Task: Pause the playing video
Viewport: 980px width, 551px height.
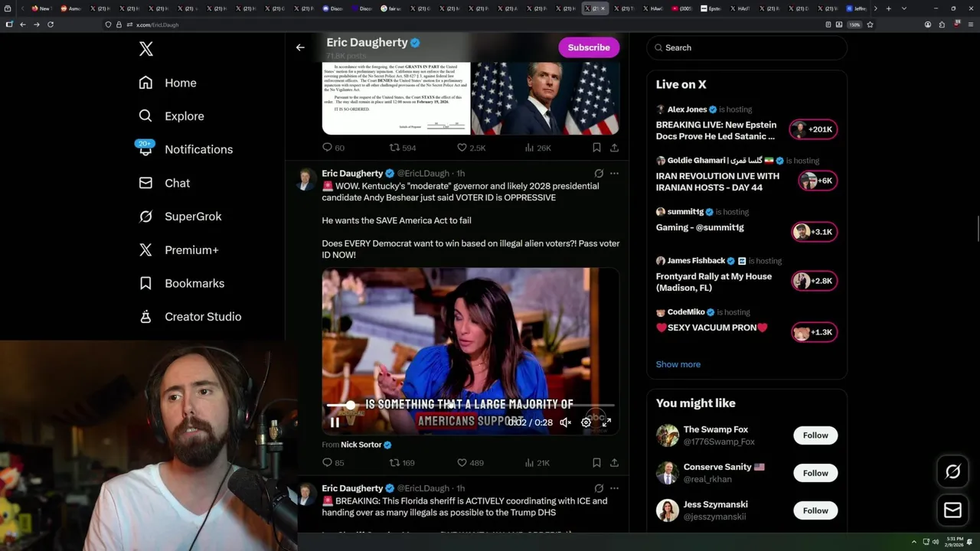Action: coord(335,422)
